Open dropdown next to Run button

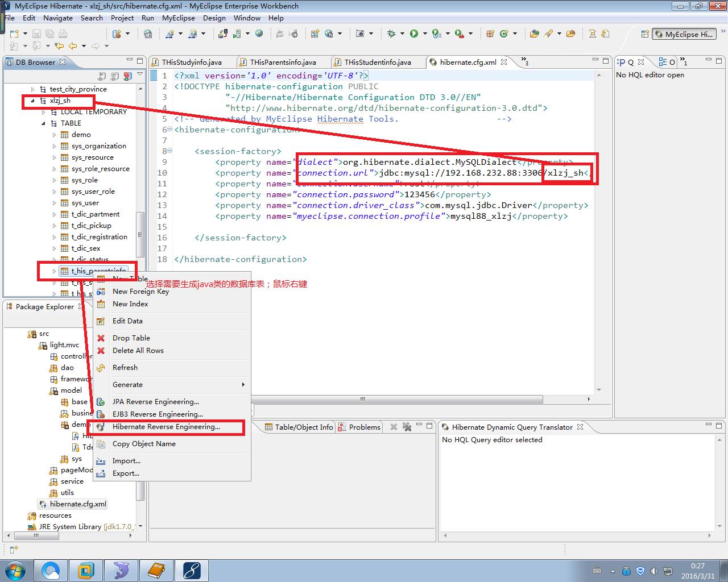[425, 34]
